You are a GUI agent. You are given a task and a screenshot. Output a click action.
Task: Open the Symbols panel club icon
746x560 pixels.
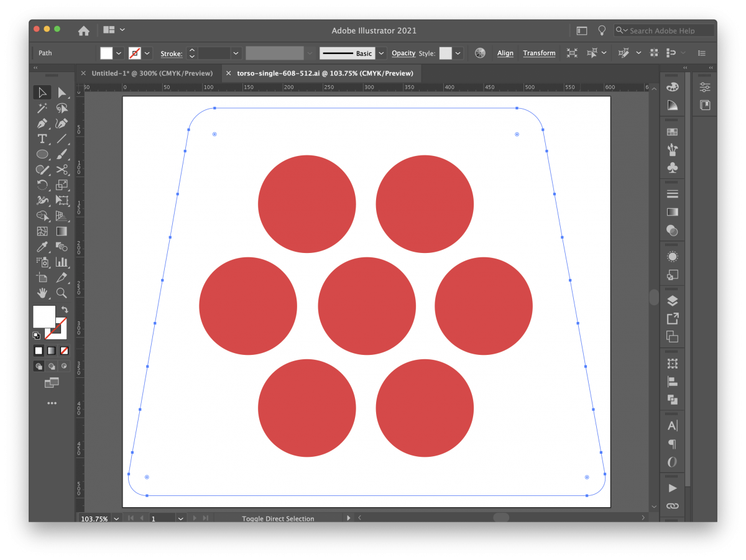[x=672, y=167]
